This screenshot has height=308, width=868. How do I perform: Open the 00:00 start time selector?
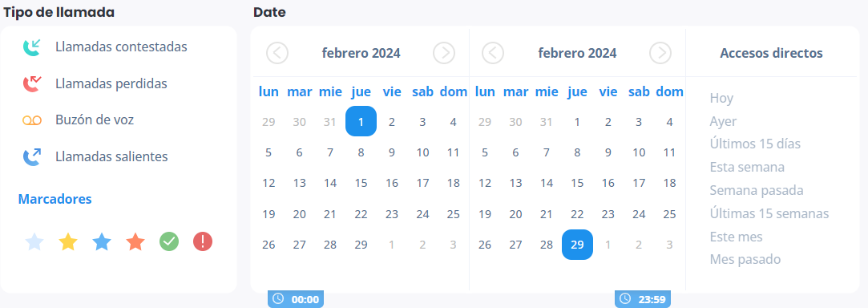click(x=296, y=299)
